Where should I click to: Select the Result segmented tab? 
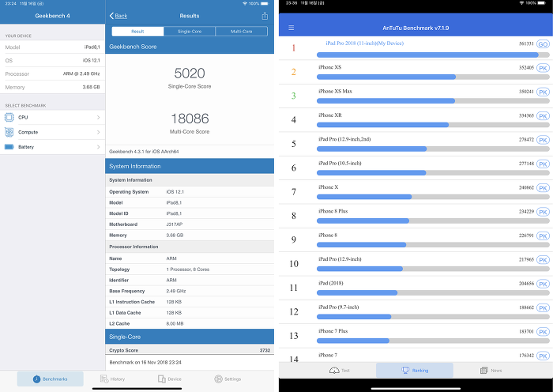click(137, 32)
